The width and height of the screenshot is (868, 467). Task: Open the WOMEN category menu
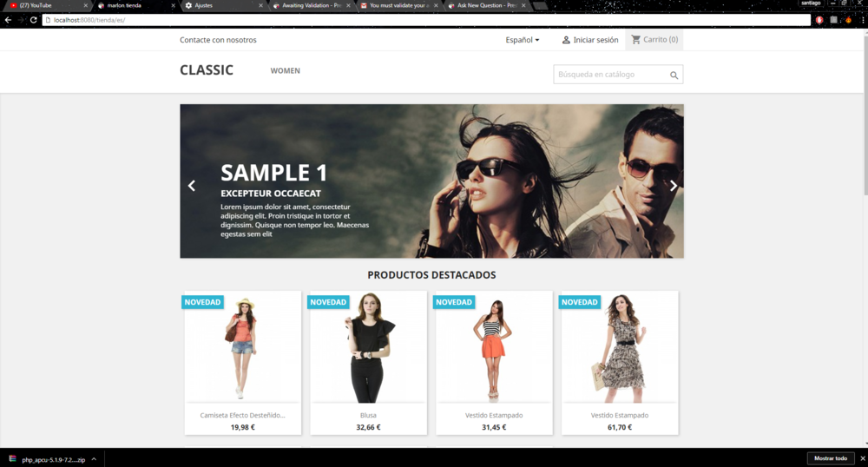(285, 71)
